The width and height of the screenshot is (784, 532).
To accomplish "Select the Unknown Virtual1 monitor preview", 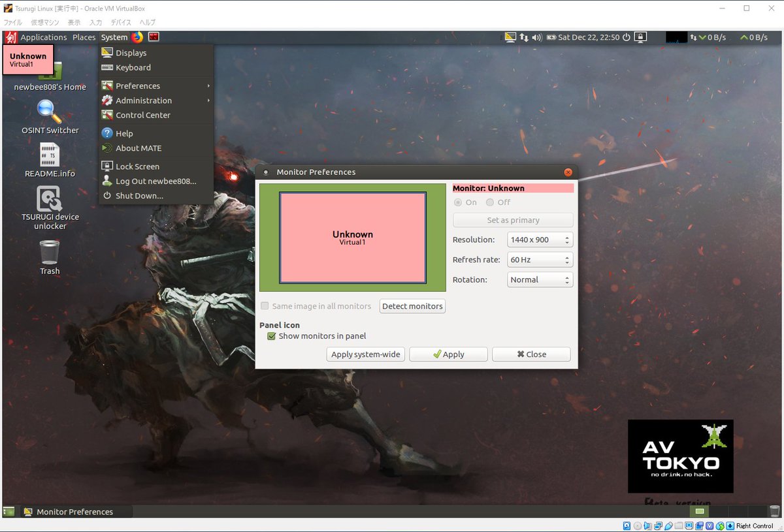I will tap(352, 238).
